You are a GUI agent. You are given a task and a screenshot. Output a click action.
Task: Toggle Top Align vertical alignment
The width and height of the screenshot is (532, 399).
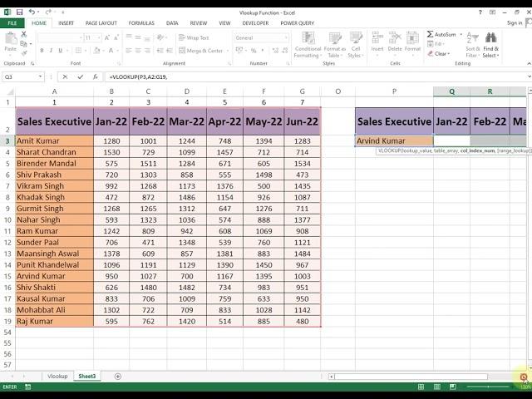129,37
